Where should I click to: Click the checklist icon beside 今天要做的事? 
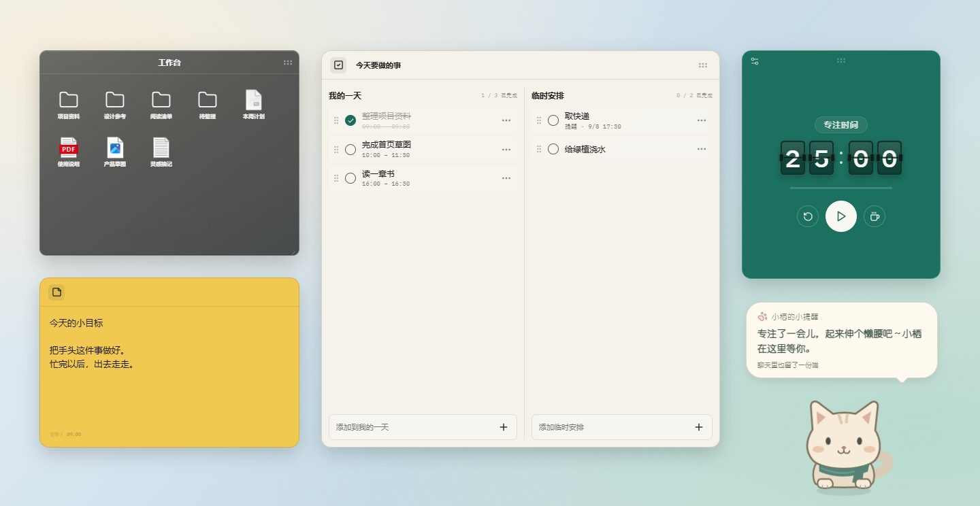tap(338, 65)
